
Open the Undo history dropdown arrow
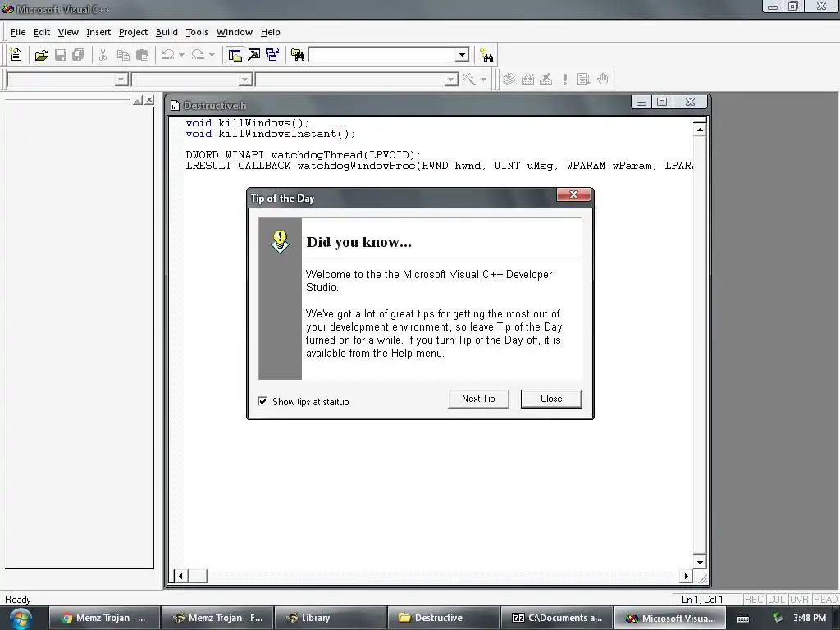181,55
